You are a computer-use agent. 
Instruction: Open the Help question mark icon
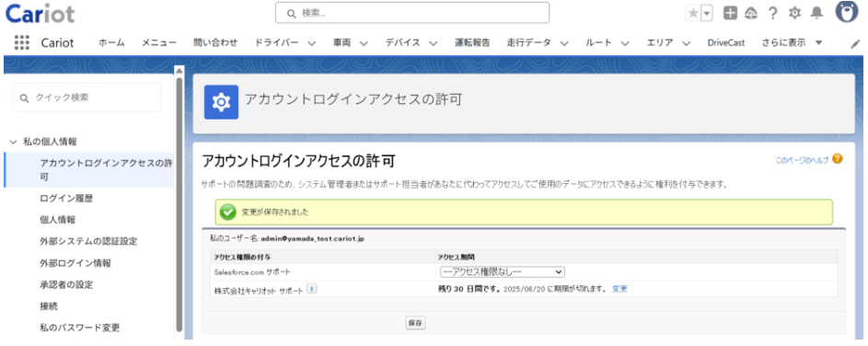(773, 13)
